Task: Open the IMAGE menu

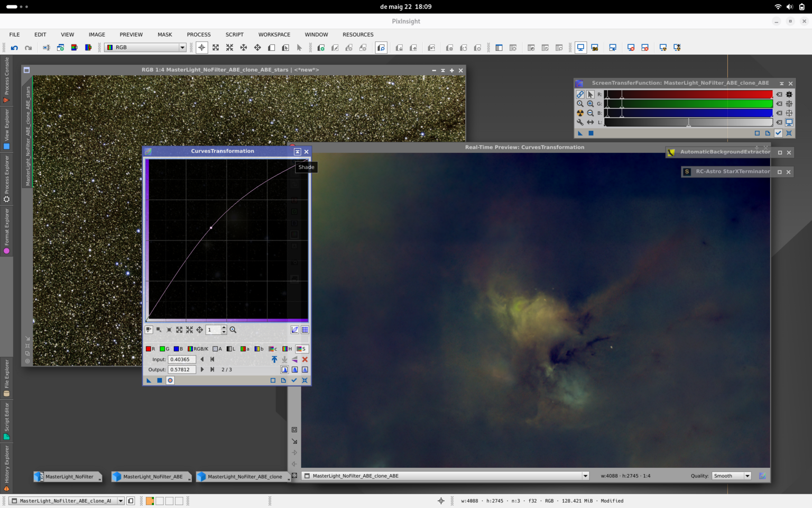Action: (x=97, y=34)
